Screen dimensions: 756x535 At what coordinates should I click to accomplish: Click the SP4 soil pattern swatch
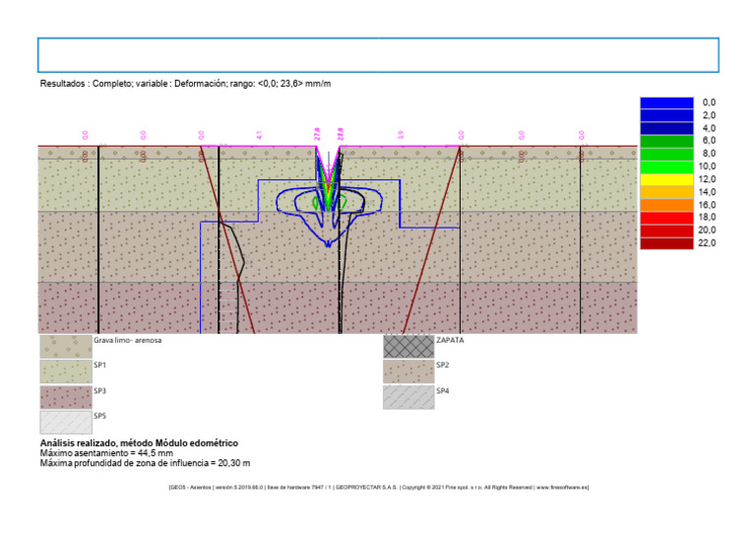coord(409,397)
